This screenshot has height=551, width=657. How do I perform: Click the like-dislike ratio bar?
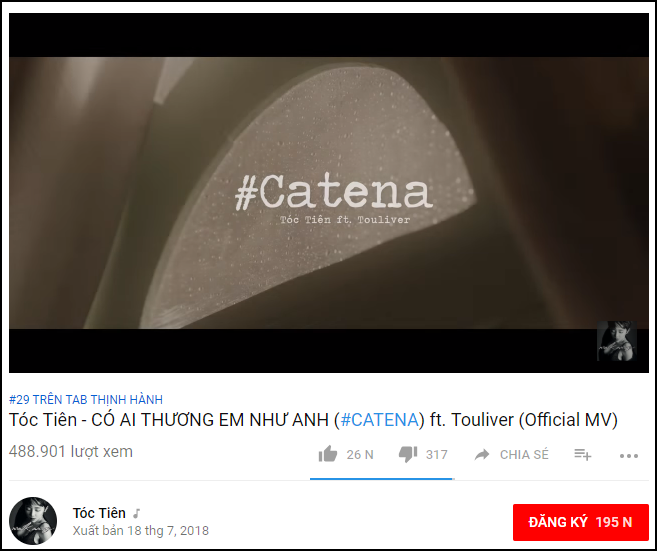(x=382, y=479)
